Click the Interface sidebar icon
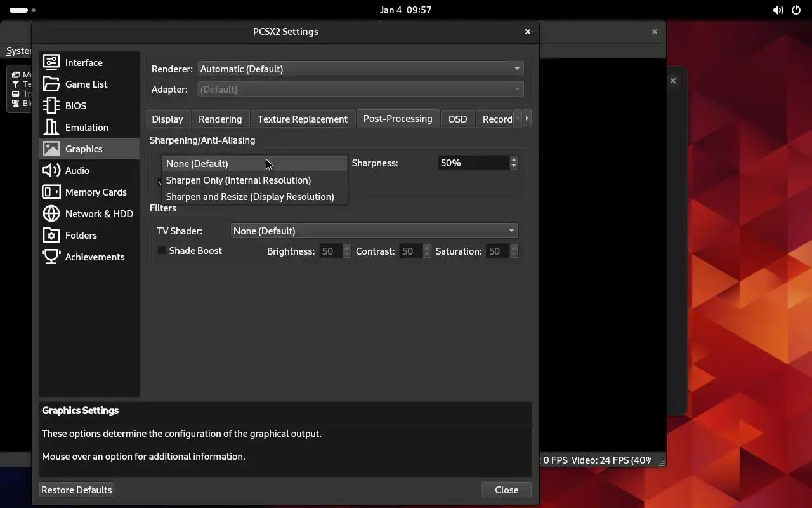The image size is (812, 508). point(51,62)
